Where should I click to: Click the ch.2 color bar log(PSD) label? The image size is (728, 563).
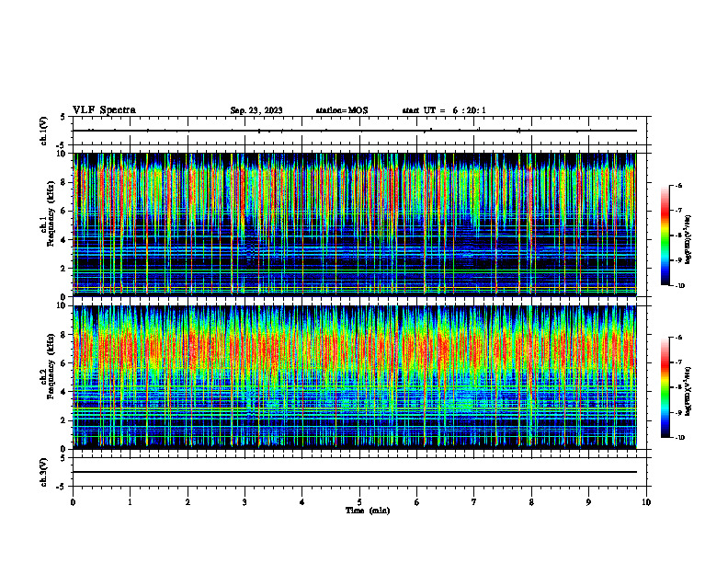point(688,391)
